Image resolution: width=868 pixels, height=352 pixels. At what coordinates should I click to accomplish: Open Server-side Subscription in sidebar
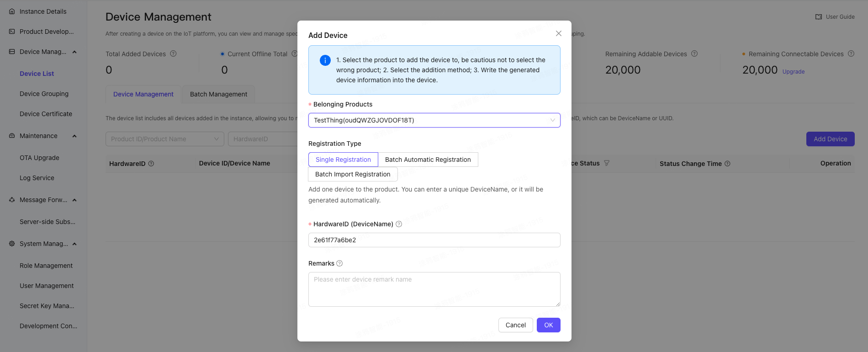click(48, 222)
